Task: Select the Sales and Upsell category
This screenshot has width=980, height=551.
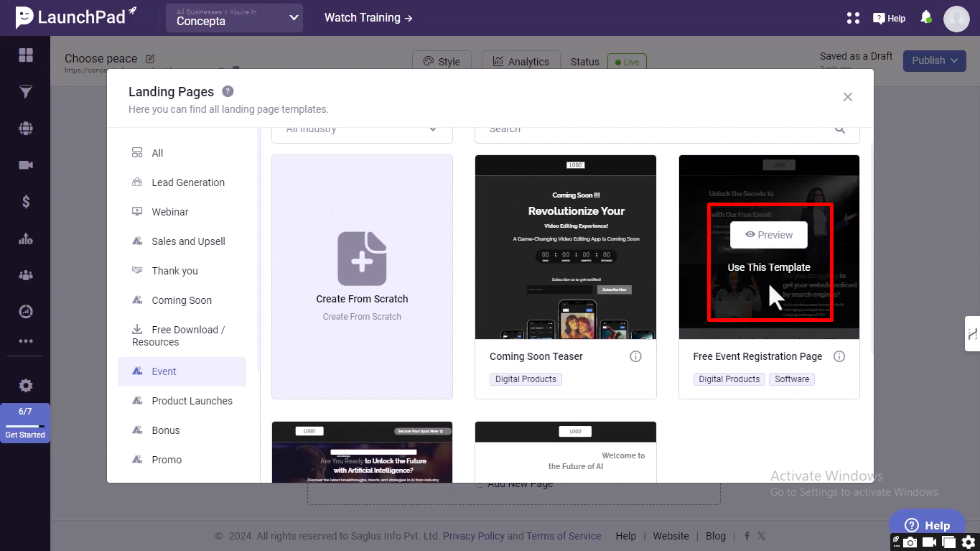Action: pos(182,241)
